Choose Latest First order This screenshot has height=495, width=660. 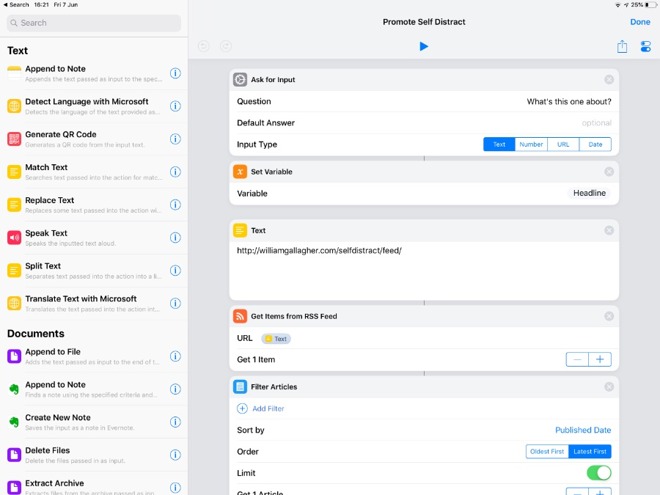pos(590,452)
